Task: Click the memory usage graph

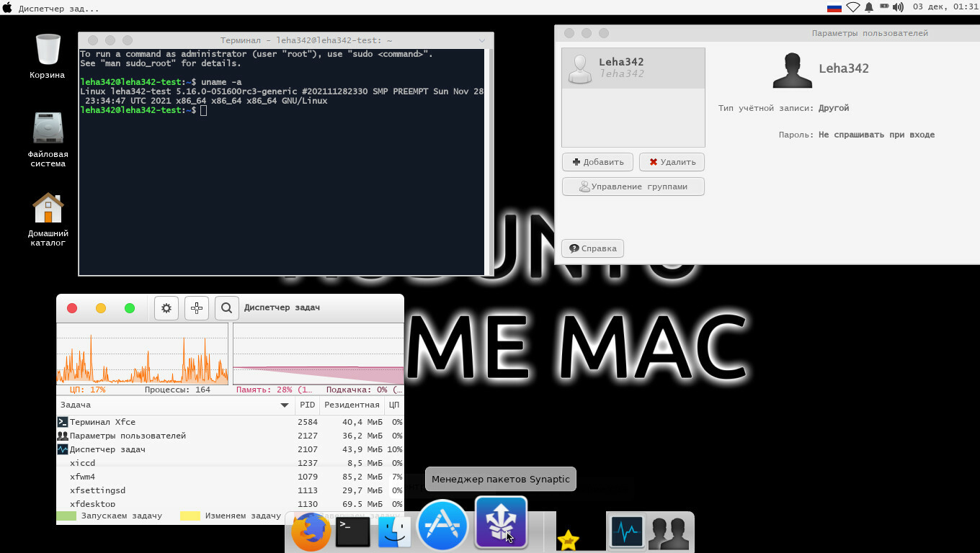Action: tap(318, 354)
